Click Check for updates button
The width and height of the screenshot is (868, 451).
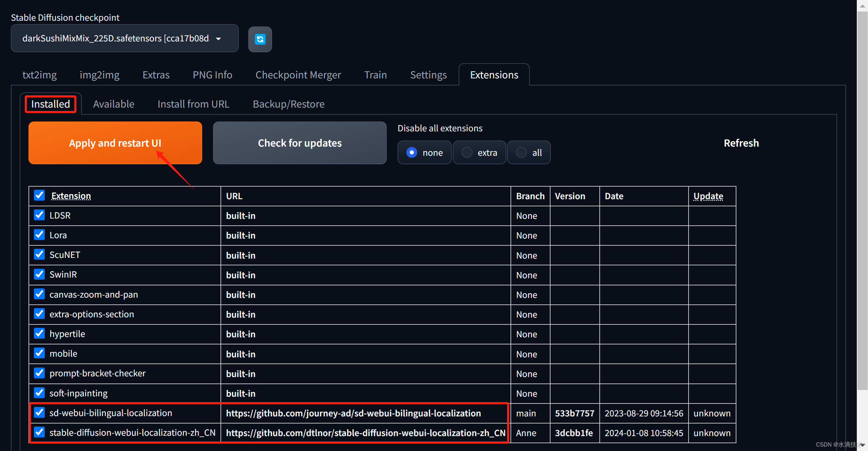(x=300, y=143)
